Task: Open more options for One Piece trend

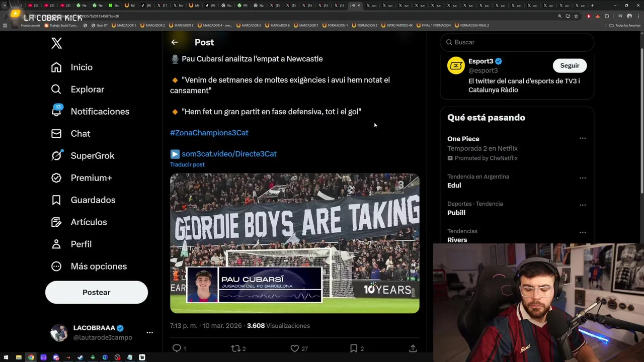Action: pos(583,138)
